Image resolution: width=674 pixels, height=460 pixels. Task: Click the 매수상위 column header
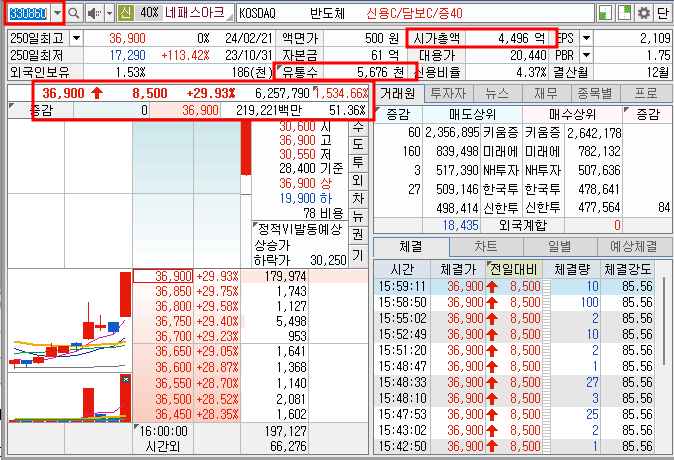pyautogui.click(x=572, y=114)
